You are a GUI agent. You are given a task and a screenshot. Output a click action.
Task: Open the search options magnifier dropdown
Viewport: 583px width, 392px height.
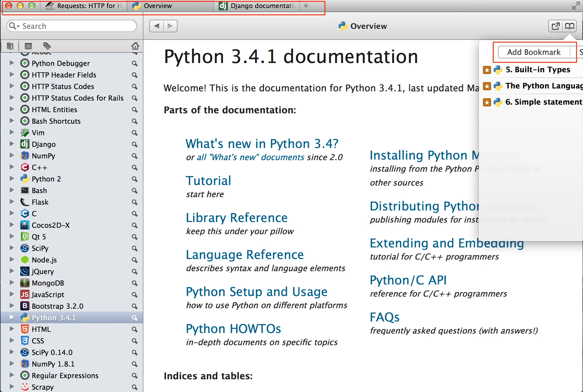pos(14,26)
